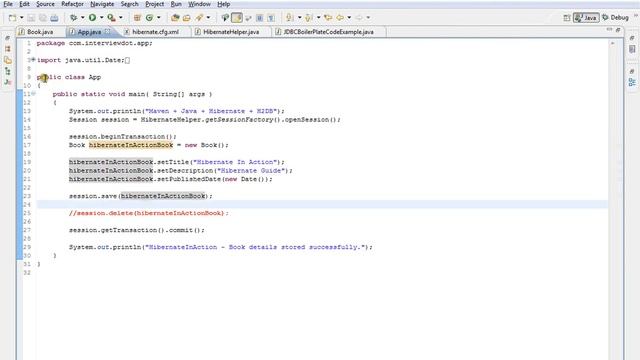Click the JUnit sidebar icon
This screenshot has width=640, height=360.
coord(8,82)
